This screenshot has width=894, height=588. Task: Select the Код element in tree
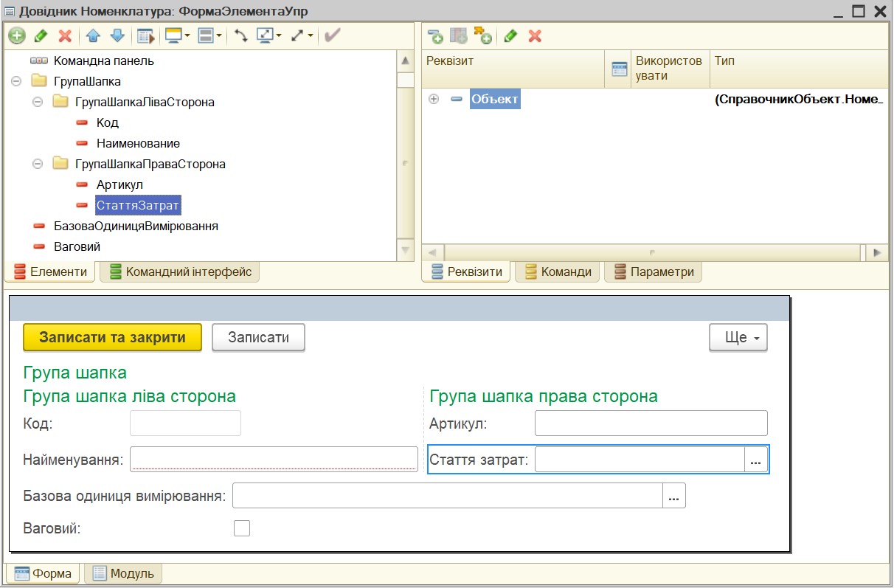coord(108,122)
